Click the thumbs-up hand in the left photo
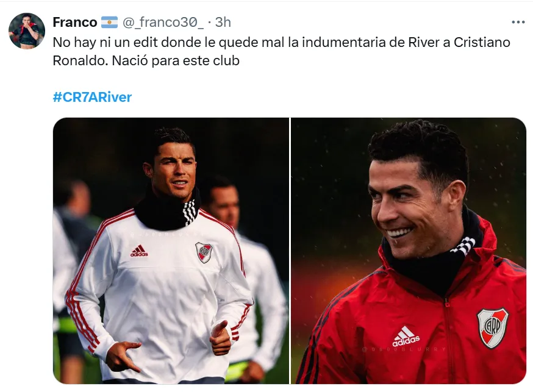Image resolution: width=533 pixels, height=392 pixels. (x=220, y=338)
